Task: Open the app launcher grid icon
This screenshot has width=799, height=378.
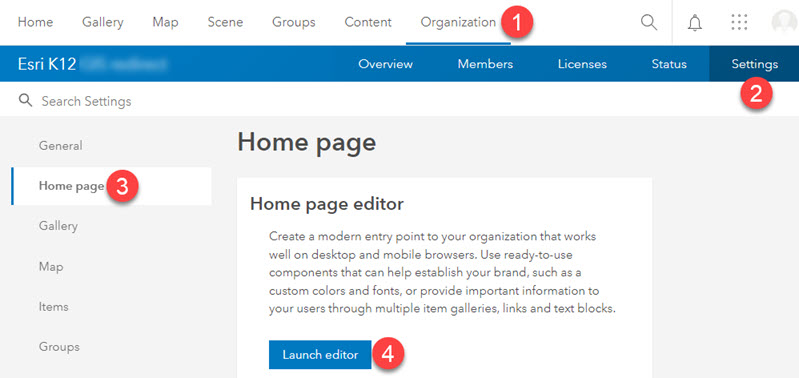Action: tap(739, 22)
